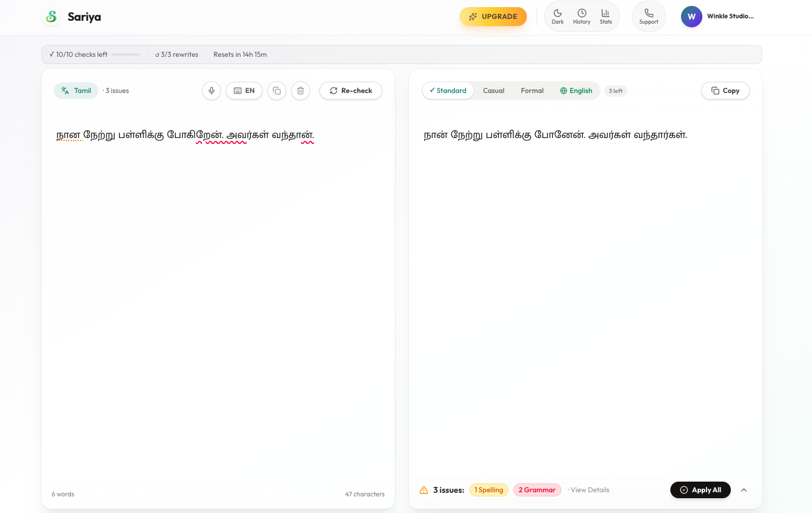Click the Re-check button
Viewport: 812px width, 513px height.
point(351,91)
